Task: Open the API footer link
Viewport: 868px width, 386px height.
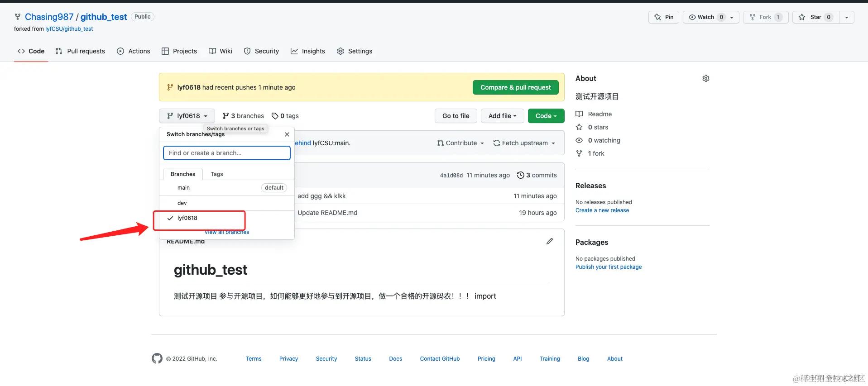Action: point(518,359)
